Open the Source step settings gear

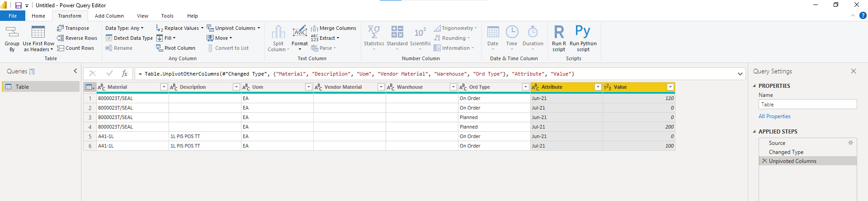coord(850,143)
